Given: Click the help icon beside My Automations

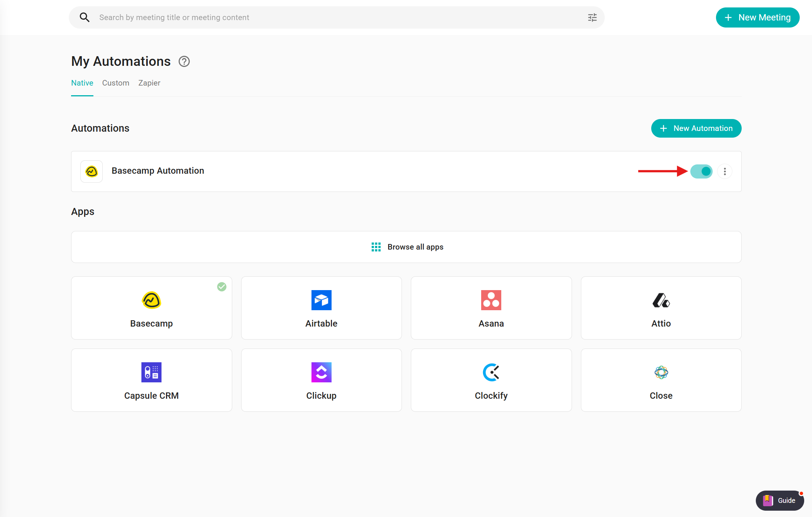Looking at the screenshot, I should pyautogui.click(x=184, y=61).
